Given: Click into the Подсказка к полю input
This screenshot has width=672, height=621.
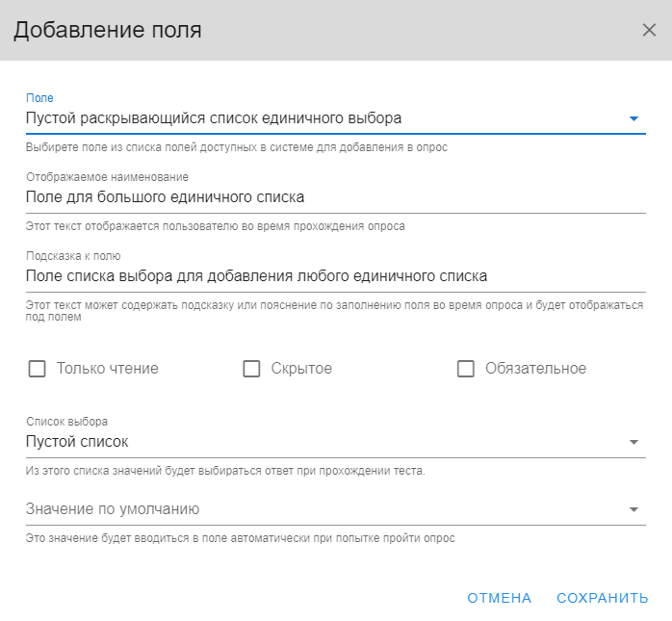Looking at the screenshot, I should pos(336,276).
